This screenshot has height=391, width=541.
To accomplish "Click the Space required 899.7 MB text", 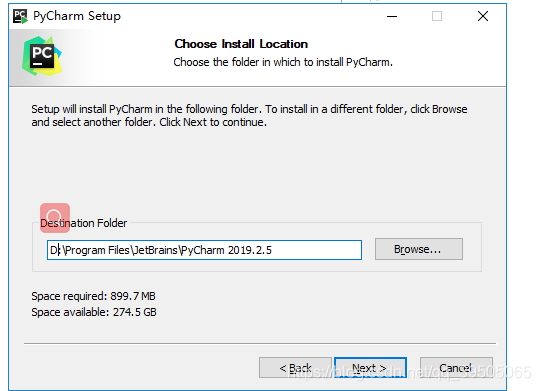I will [94, 296].
